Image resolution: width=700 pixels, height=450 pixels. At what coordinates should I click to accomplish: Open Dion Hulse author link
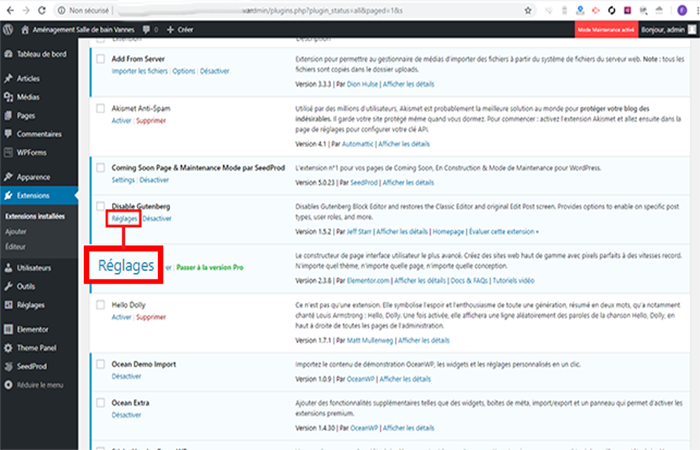click(362, 84)
